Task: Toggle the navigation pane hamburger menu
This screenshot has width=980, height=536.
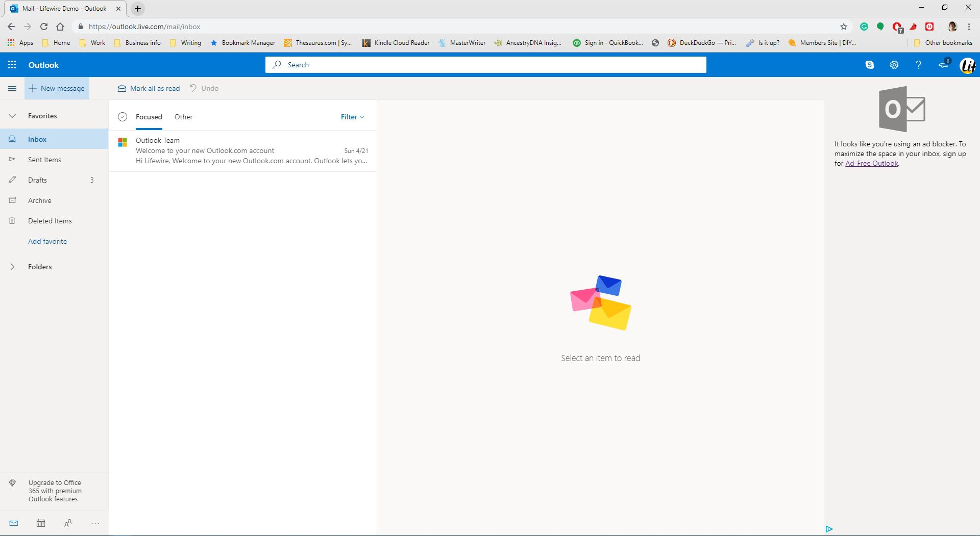Action: [12, 88]
